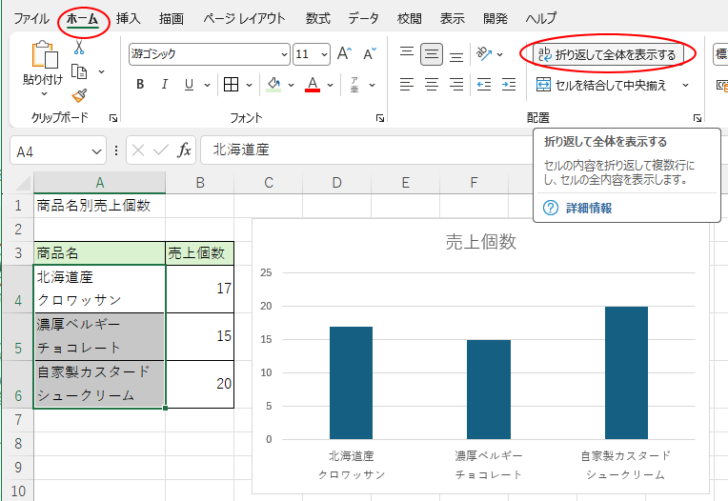Viewport: 728px width, 501px height.
Task: Copy selection with the copy icon
Action: (79, 72)
